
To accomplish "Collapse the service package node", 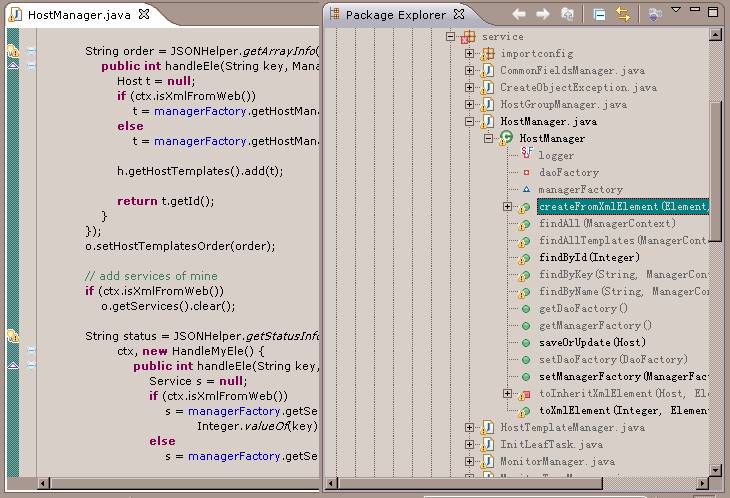I will pos(450,36).
